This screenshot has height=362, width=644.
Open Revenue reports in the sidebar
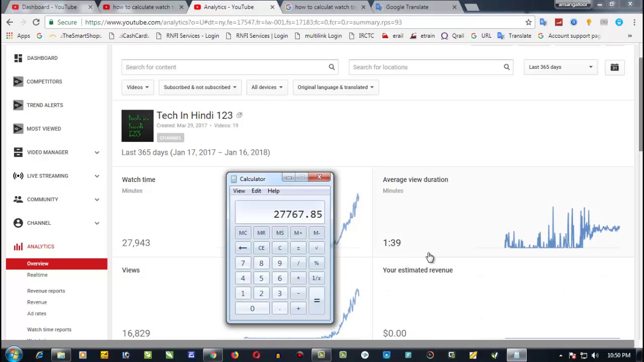coord(46,291)
